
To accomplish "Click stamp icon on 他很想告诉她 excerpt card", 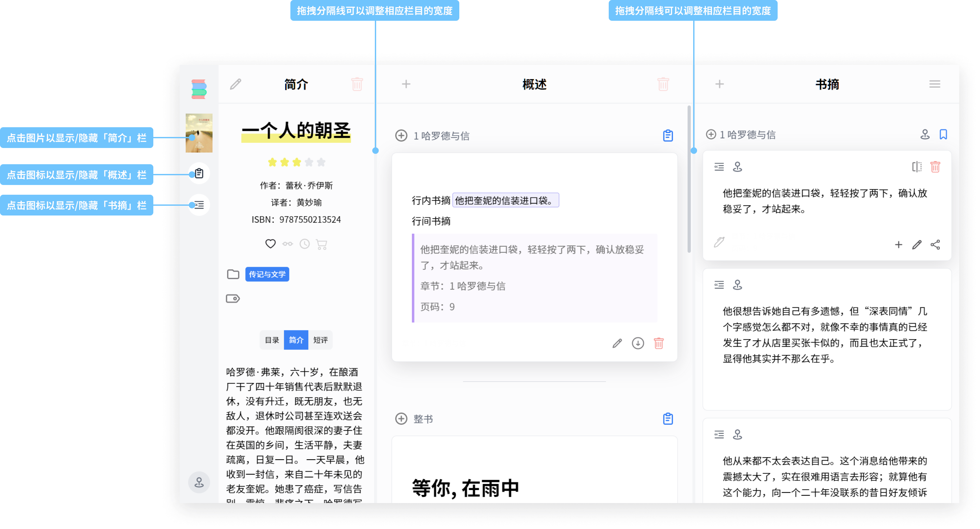I will [737, 285].
